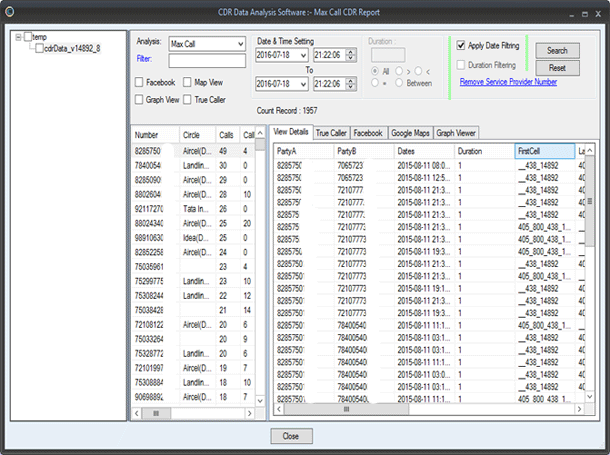Click the app icon in the title bar
The width and height of the screenshot is (610, 455).
(12, 10)
